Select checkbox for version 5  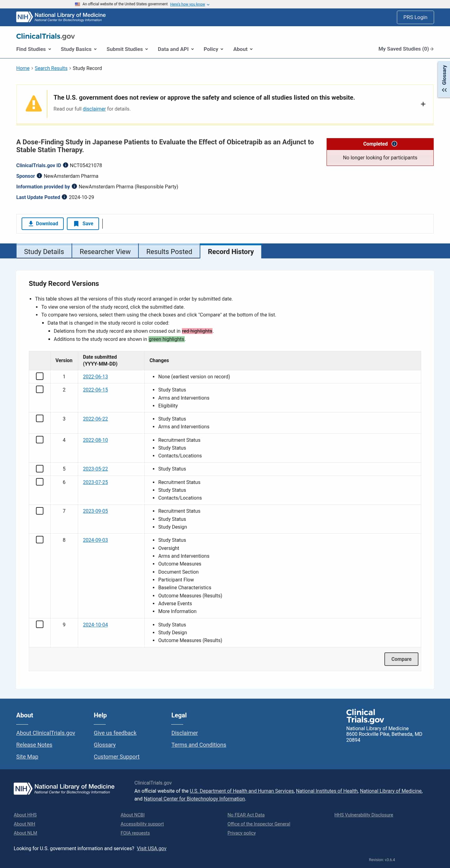pos(40,468)
